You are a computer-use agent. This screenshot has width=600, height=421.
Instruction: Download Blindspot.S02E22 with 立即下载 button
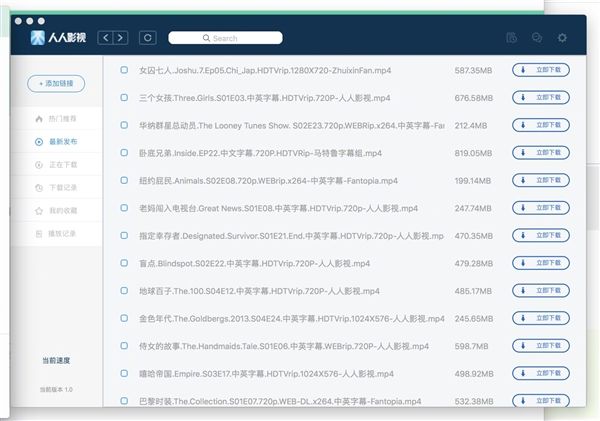coord(541,263)
